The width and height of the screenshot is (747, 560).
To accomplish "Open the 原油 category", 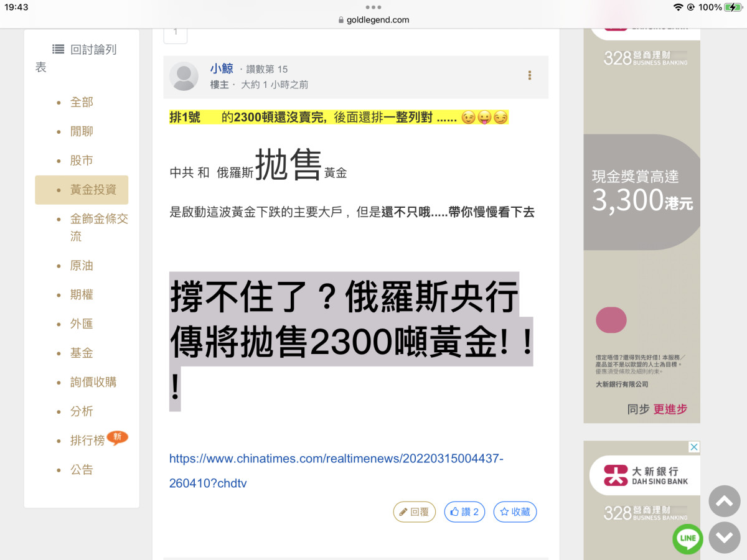I will tap(82, 266).
